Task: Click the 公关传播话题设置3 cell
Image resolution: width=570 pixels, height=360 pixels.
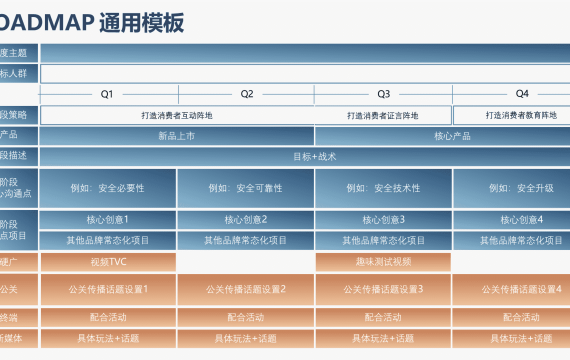Action: [383, 289]
